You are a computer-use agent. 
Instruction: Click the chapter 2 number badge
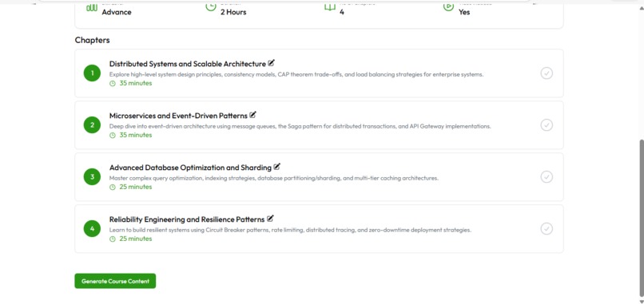[92, 124]
